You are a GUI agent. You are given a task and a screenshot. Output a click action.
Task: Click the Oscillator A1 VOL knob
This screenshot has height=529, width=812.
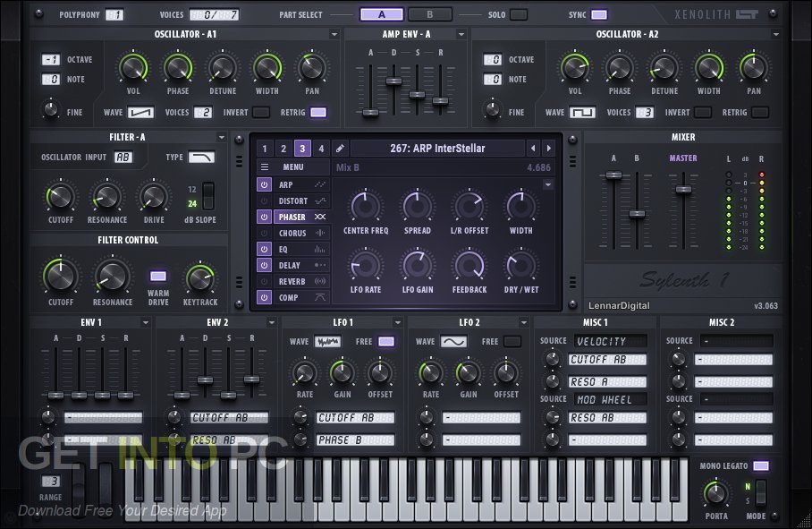133,68
